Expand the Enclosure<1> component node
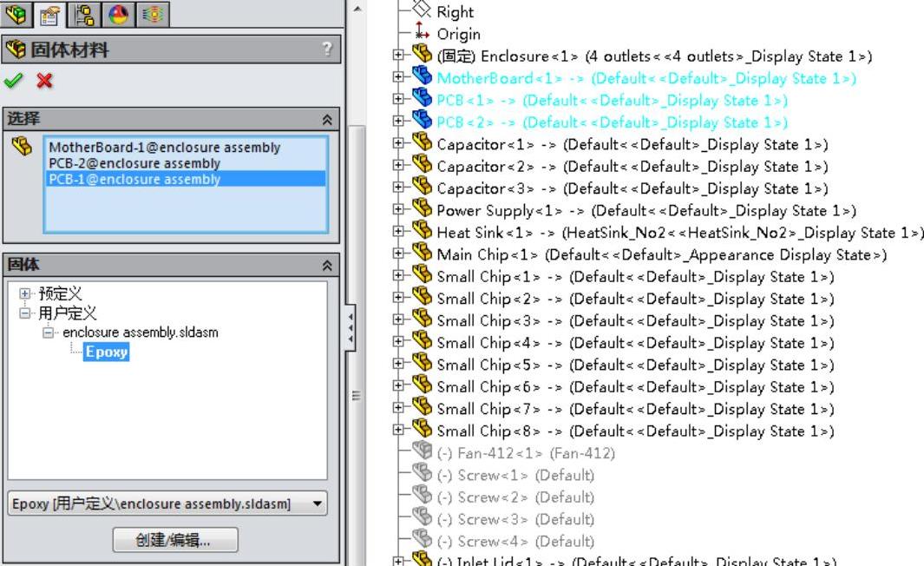The height and width of the screenshot is (566, 924). [398, 56]
